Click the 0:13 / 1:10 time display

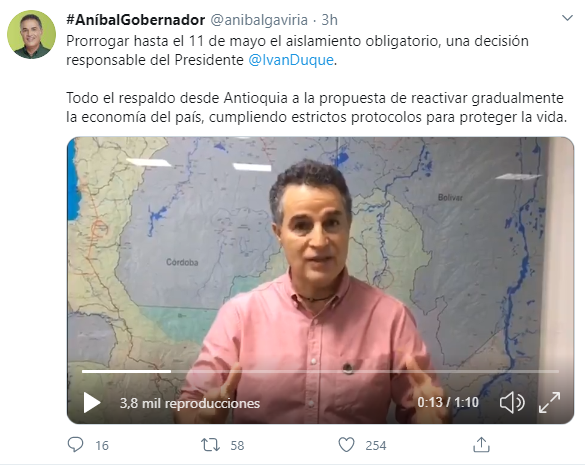point(448,402)
